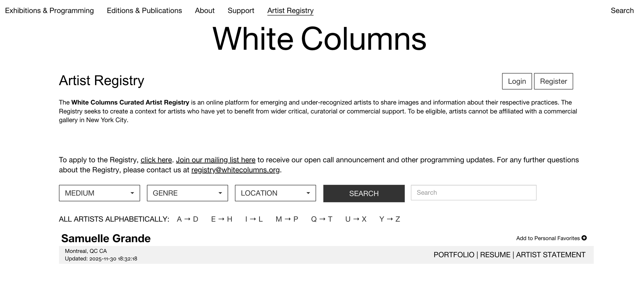Open Samuelle Grande's ARTIST STATEMENT
Image resolution: width=644 pixels, height=283 pixels.
[550, 255]
